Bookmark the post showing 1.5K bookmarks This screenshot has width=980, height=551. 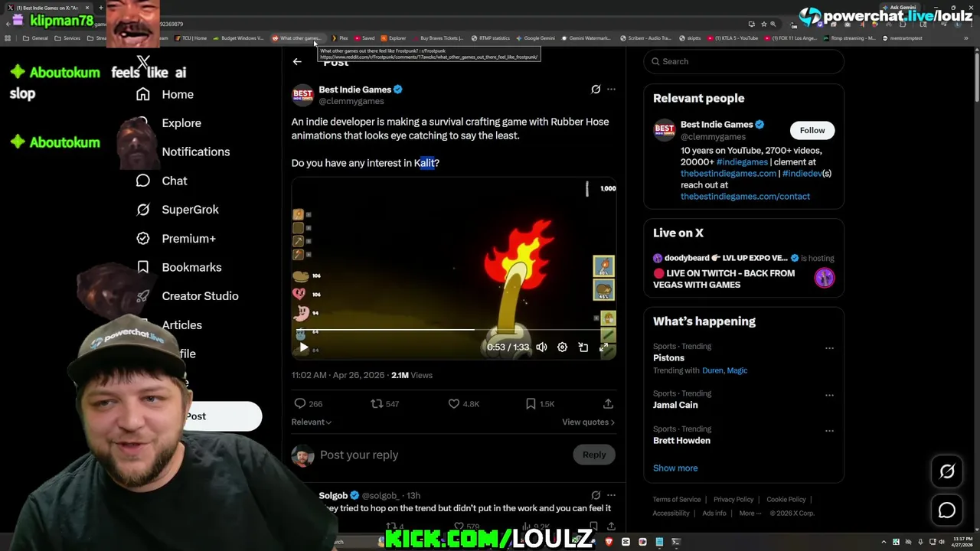(531, 403)
